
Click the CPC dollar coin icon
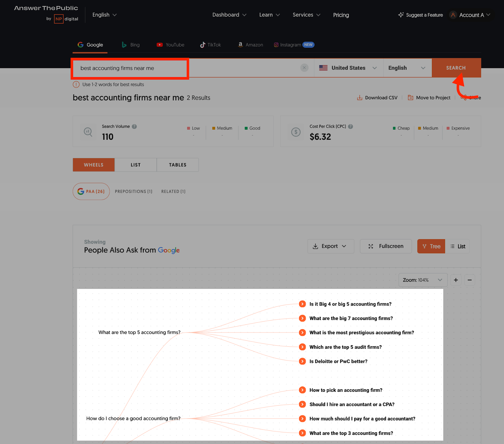coord(296,132)
